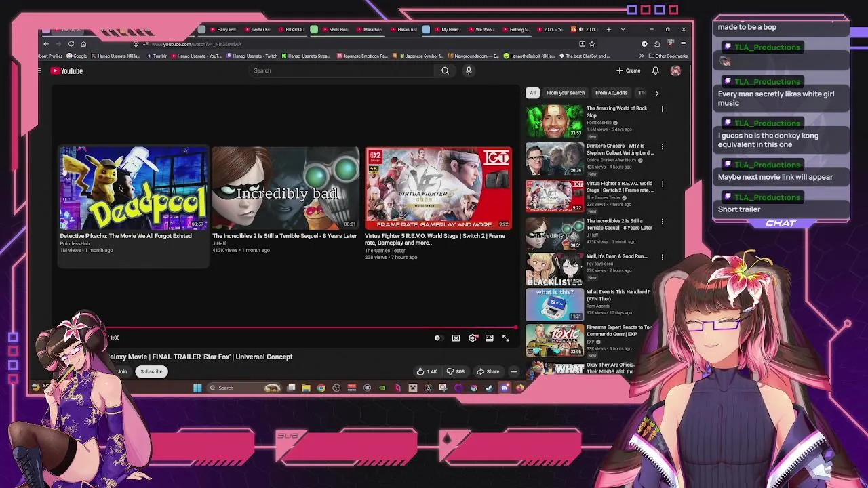
Task: Expand hidden bookmarks overflow chevron
Action: 641,56
